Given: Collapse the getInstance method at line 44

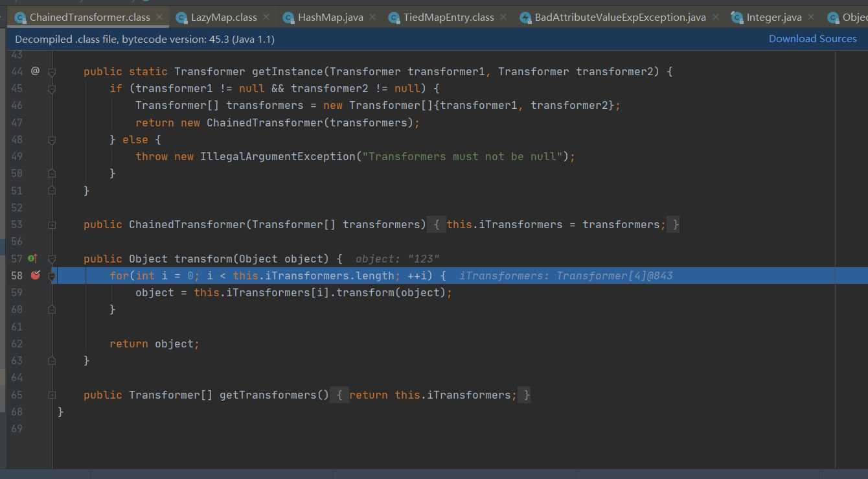Looking at the screenshot, I should point(52,71).
